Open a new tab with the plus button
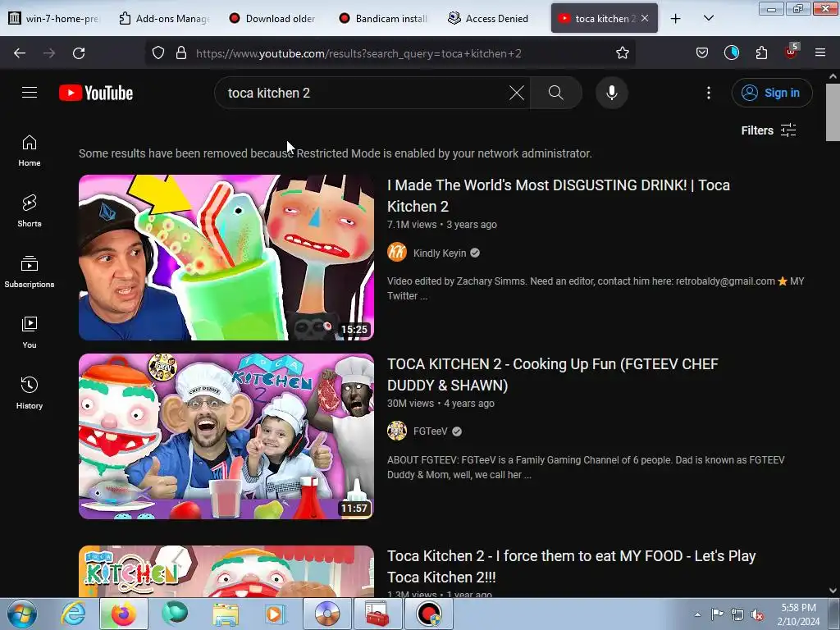 [676, 19]
